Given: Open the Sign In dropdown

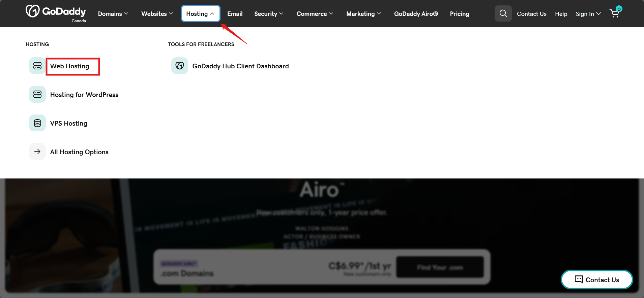Looking at the screenshot, I should click(x=588, y=14).
